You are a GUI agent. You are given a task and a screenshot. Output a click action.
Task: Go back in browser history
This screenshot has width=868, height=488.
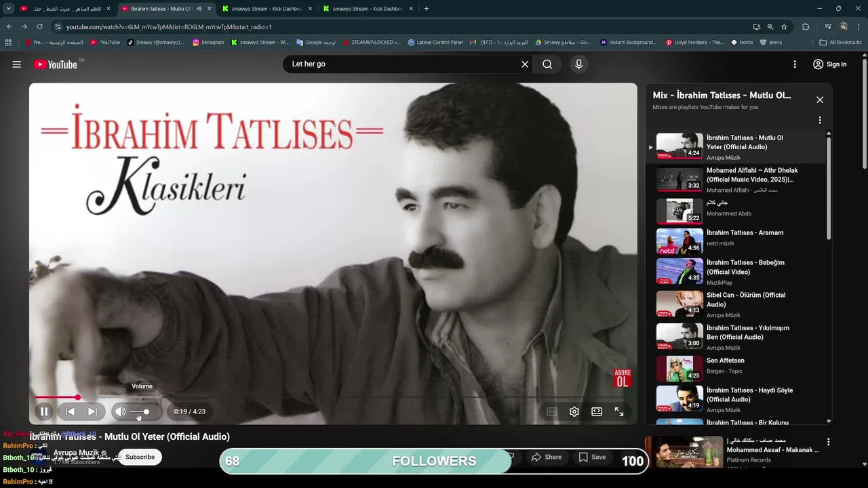tap(9, 26)
